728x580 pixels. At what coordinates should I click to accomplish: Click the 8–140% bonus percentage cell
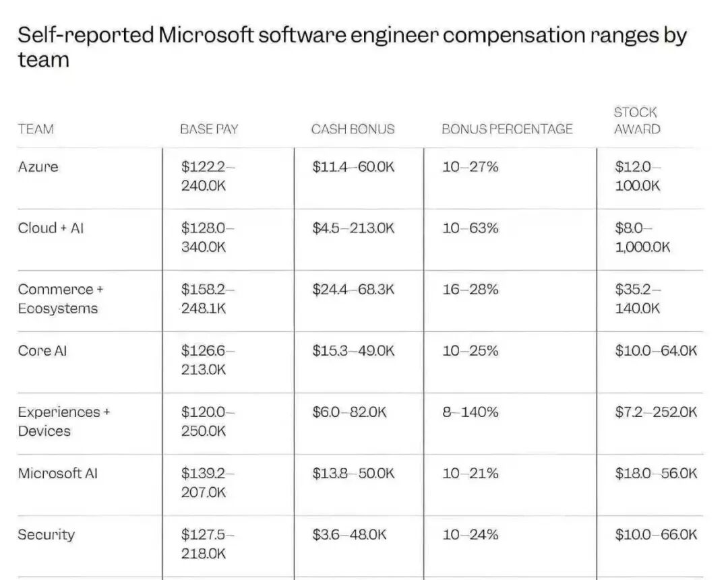tap(471, 412)
